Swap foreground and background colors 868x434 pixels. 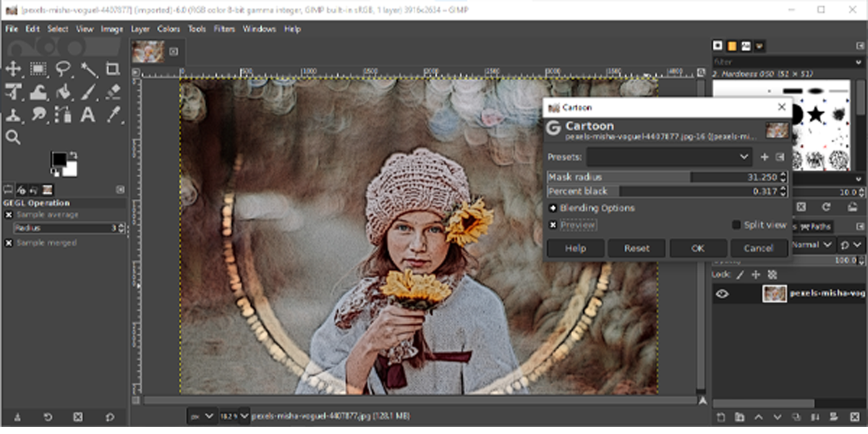click(73, 155)
